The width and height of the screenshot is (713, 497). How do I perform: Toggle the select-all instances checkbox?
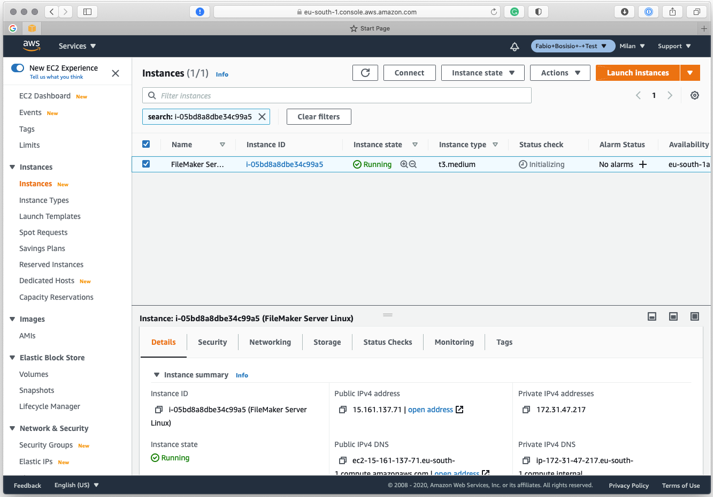146,144
